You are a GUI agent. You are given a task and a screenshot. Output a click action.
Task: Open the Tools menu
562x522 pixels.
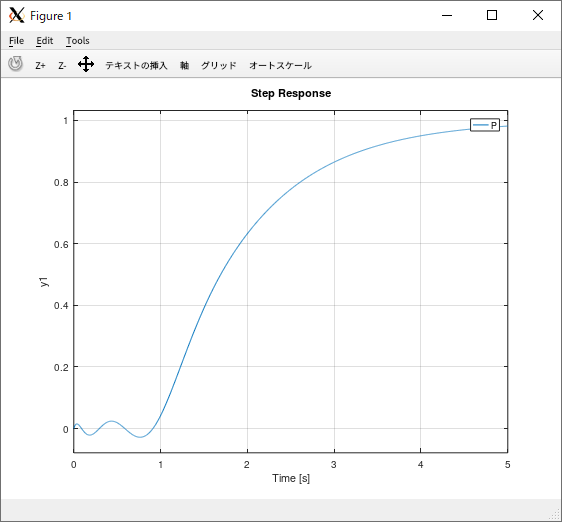78,41
